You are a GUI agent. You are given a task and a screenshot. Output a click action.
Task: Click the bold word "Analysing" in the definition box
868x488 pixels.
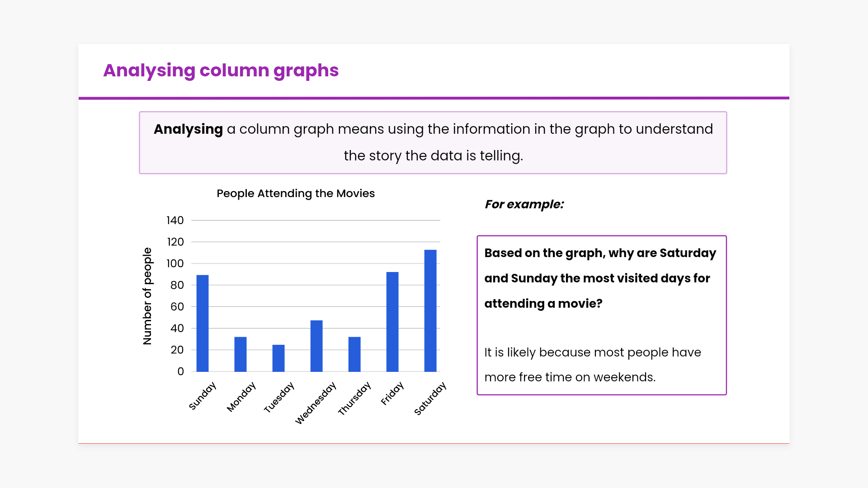coord(188,129)
